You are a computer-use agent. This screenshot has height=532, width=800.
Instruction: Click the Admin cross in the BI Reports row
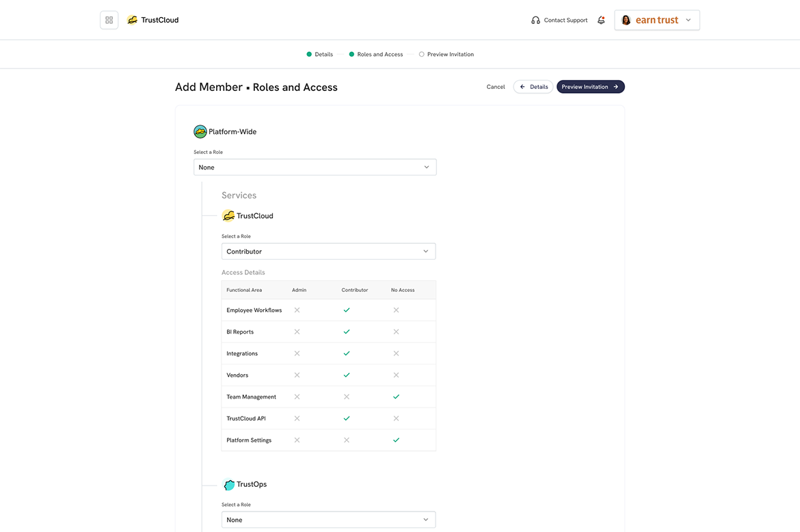[297, 332]
